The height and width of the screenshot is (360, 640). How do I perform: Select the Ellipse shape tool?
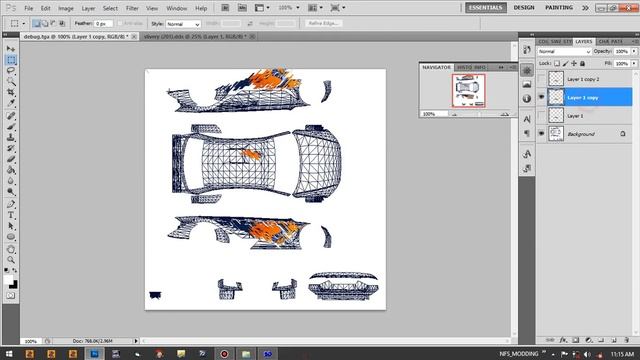click(x=11, y=237)
